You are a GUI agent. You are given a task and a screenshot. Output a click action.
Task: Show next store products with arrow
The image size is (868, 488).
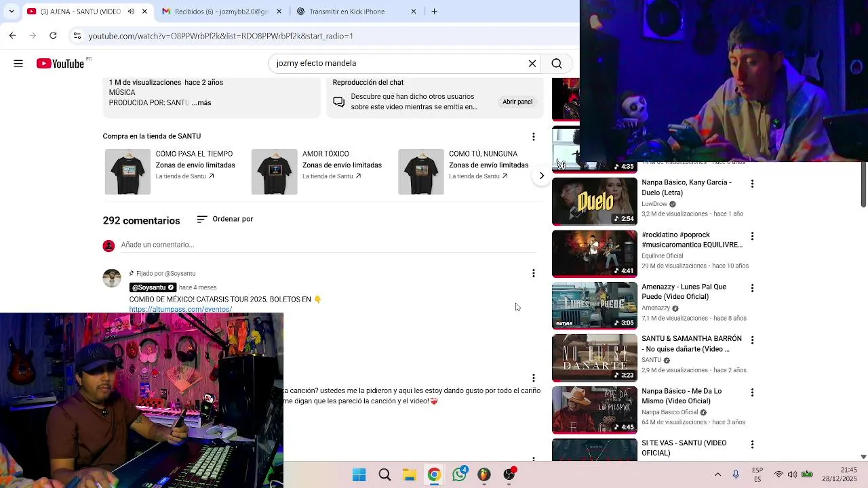tap(541, 176)
